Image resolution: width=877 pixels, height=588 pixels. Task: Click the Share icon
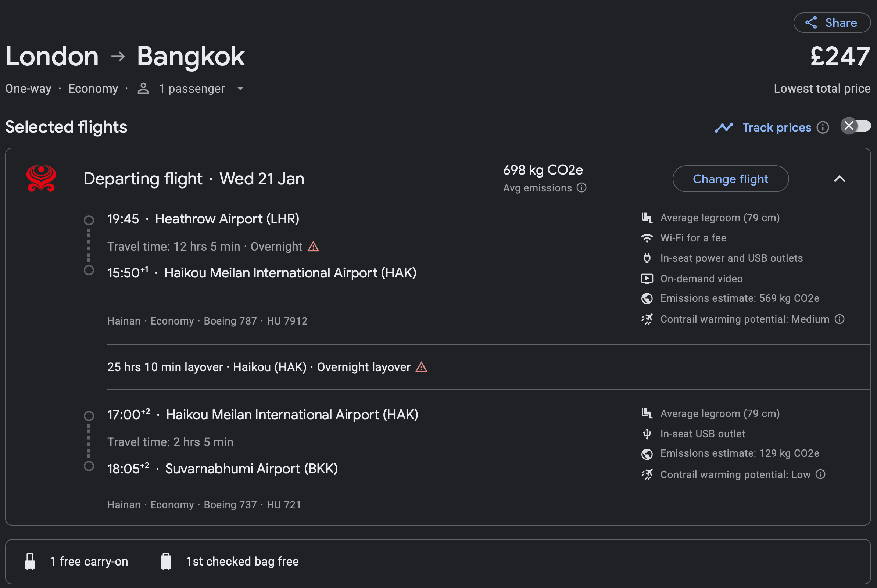811,22
